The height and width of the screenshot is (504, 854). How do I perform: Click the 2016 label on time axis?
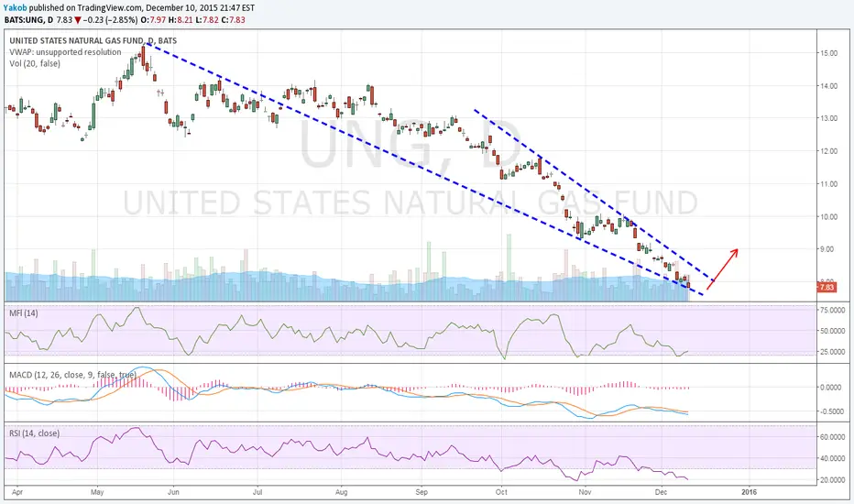coord(749,492)
